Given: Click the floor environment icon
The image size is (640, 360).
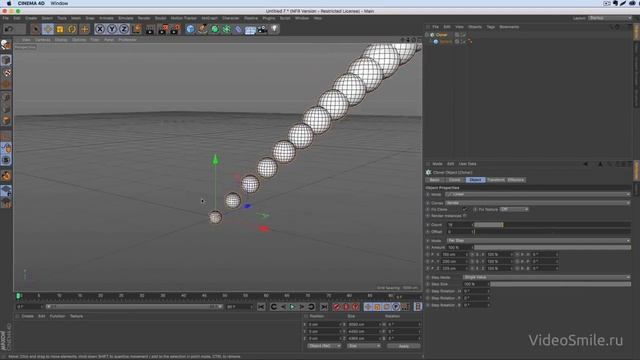Looking at the screenshot, I should click(250, 29).
